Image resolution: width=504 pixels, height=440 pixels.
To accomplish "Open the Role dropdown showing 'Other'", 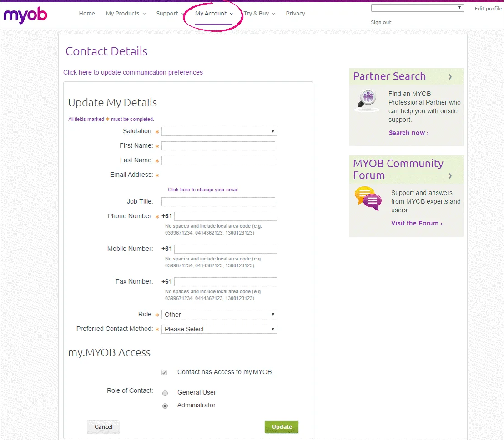I will [x=219, y=314].
